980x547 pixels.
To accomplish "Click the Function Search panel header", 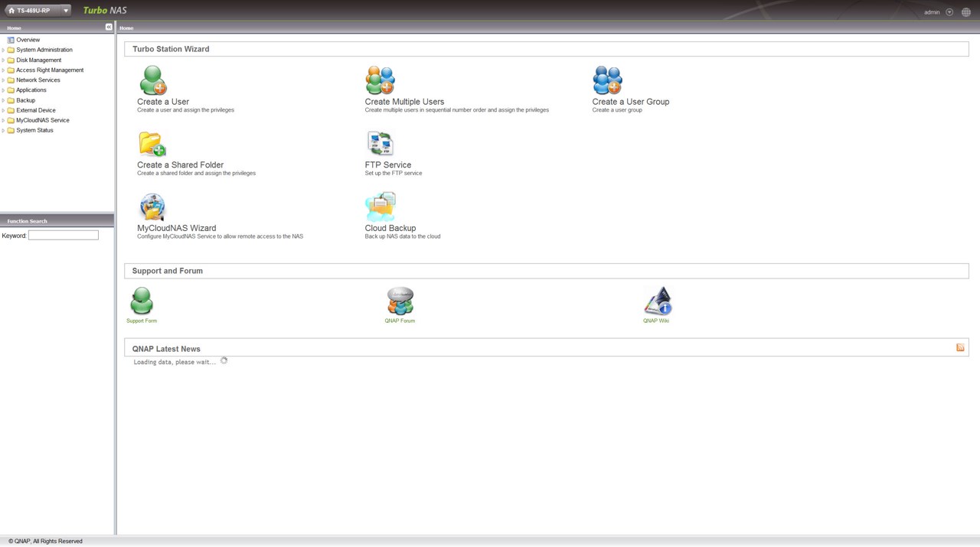I will click(x=57, y=221).
